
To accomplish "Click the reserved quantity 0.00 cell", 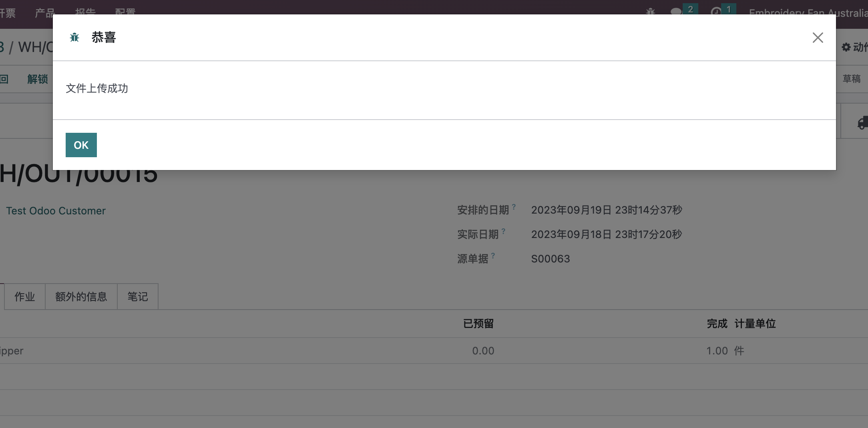I will (483, 351).
